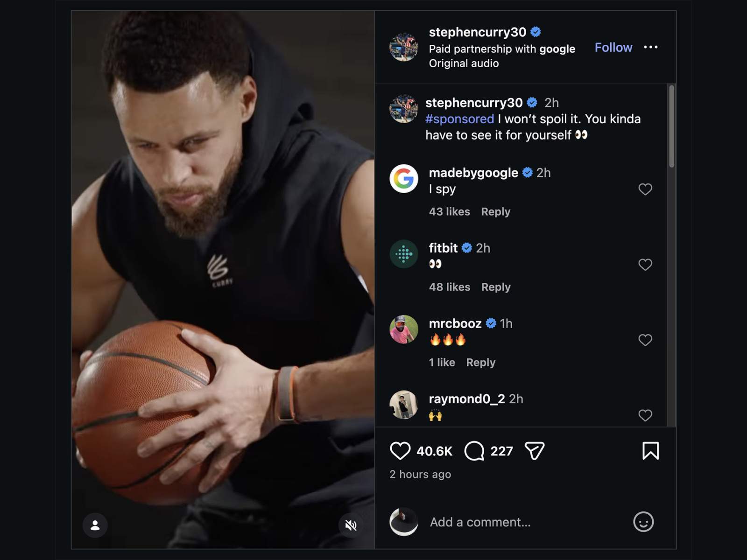Follow stephencurry30
Image resolution: width=747 pixels, height=560 pixels.
click(x=613, y=48)
